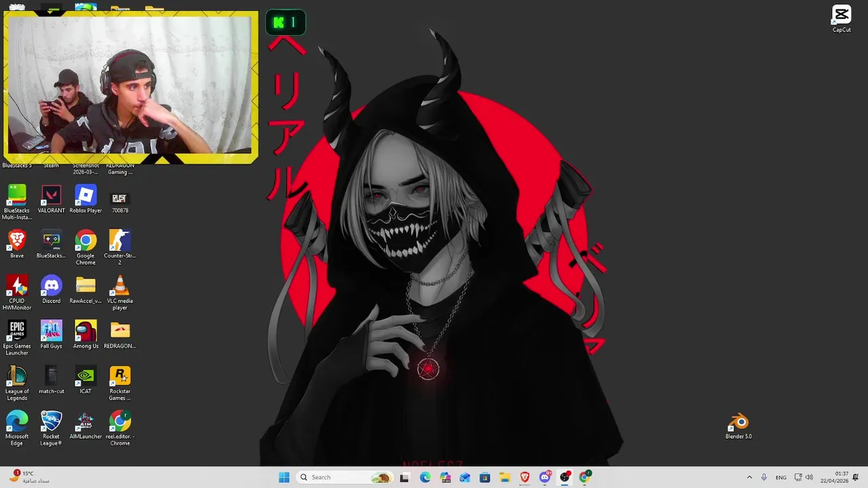Screen dimensions: 868x488
Task: Open Task View from the taskbar
Action: (405, 477)
